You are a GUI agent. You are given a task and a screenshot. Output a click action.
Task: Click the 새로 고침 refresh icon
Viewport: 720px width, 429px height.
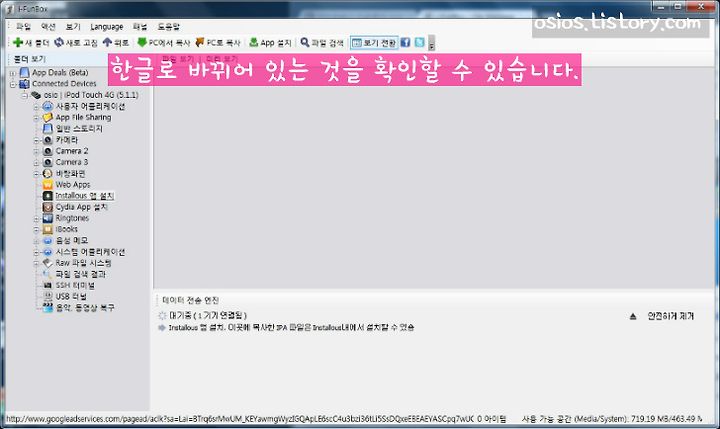(x=59, y=43)
